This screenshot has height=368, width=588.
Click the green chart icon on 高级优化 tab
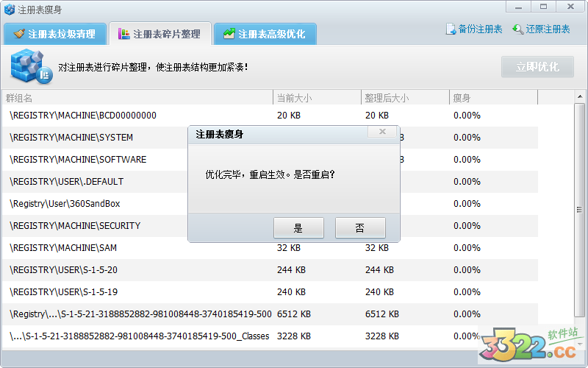click(229, 33)
